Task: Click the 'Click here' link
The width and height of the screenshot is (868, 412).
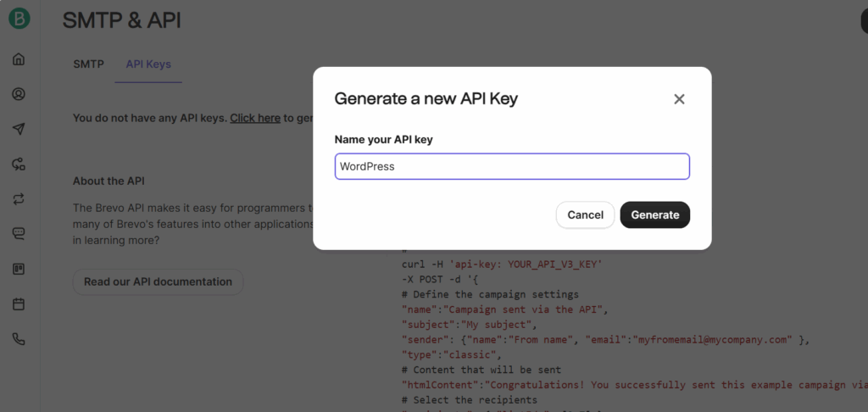Action: [255, 118]
